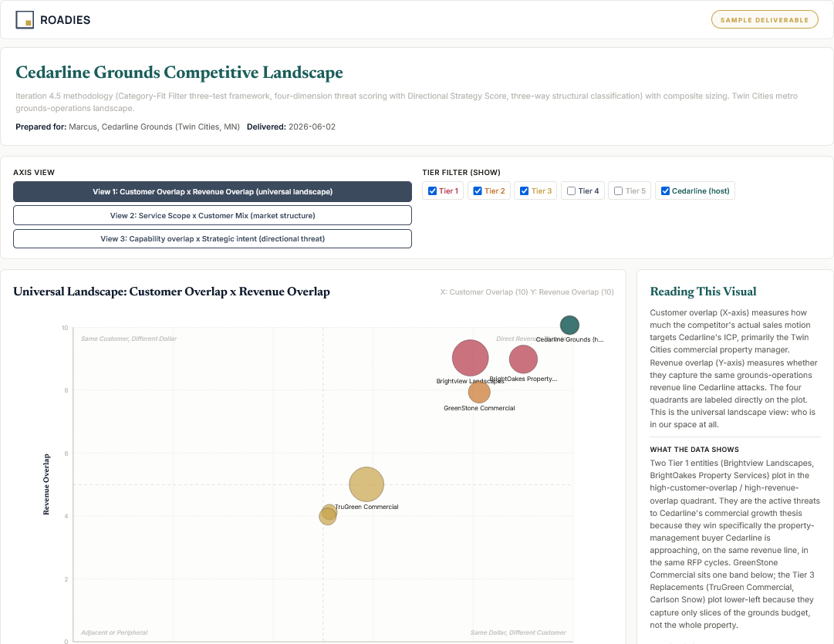
Task: Click the ROADIES brand name
Action: point(66,20)
